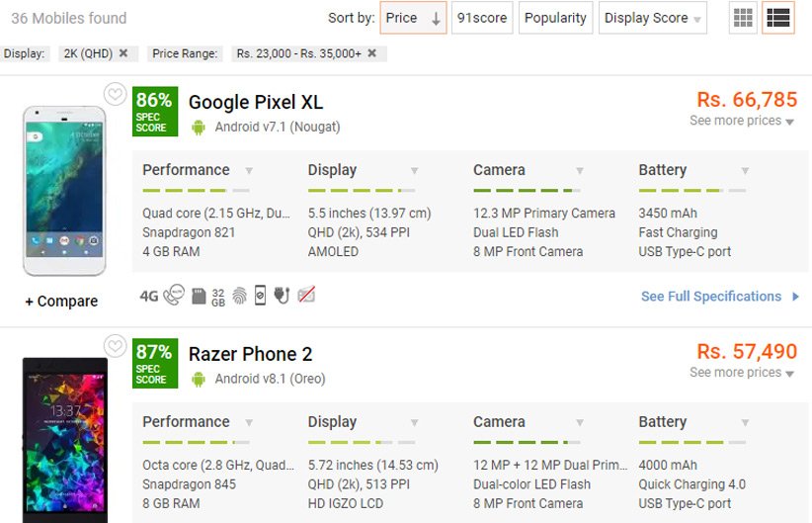The height and width of the screenshot is (523, 812).
Task: Click the crossed-out dual SIM icon
Action: coord(306,295)
